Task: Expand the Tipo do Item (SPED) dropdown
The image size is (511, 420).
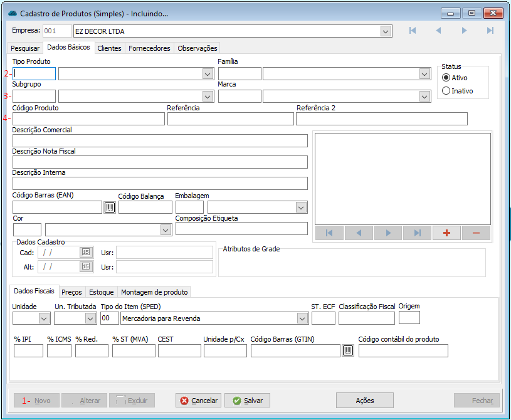Action: [x=302, y=318]
